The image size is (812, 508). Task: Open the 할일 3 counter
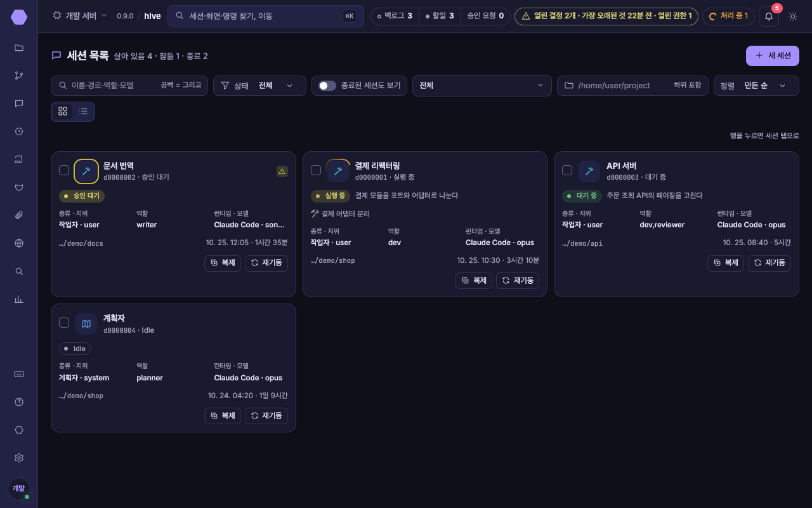(440, 16)
